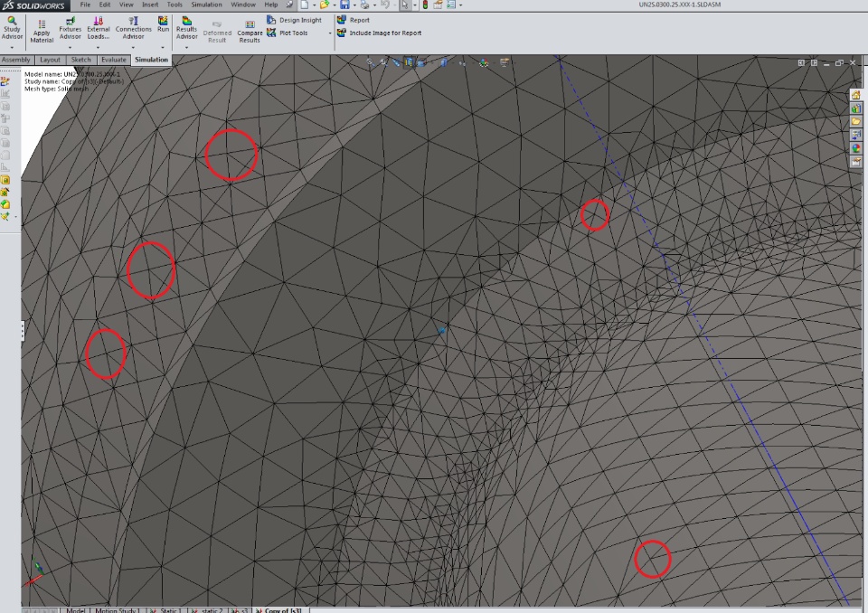The width and height of the screenshot is (868, 613).
Task: Switch to the Evaluate tab
Action: coord(114,60)
